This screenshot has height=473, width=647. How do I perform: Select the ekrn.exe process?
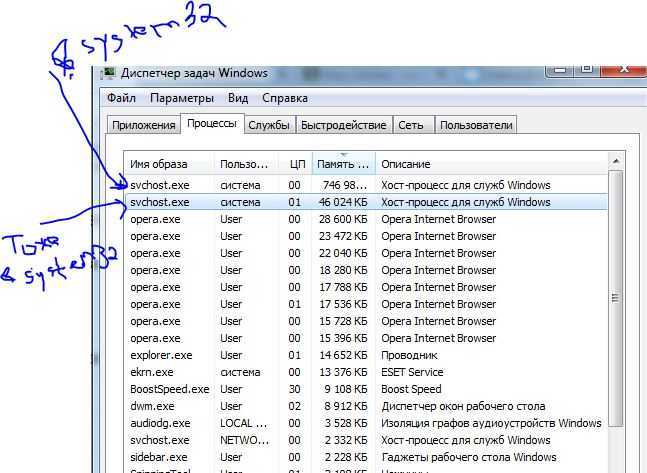click(366, 372)
